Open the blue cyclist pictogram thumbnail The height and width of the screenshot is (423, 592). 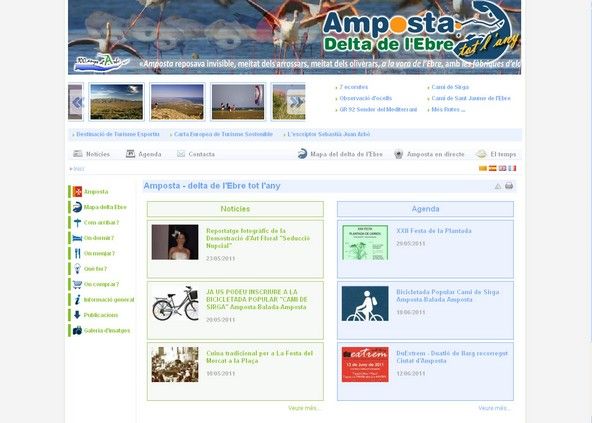click(x=365, y=304)
